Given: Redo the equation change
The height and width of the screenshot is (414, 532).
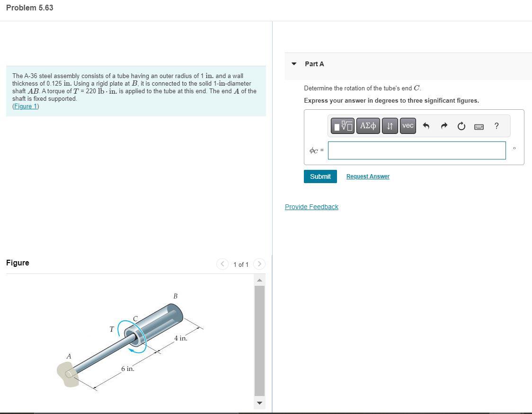Looking at the screenshot, I should (443, 126).
